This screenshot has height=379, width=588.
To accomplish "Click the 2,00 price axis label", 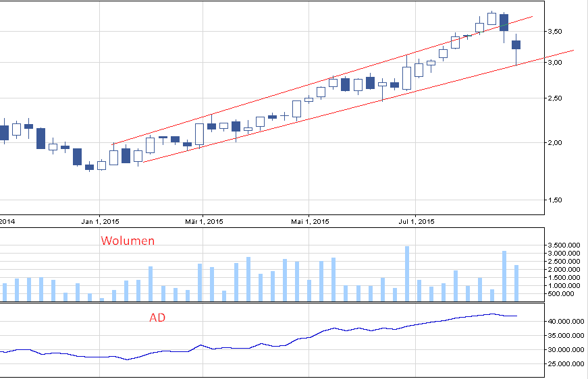I will pos(557,143).
